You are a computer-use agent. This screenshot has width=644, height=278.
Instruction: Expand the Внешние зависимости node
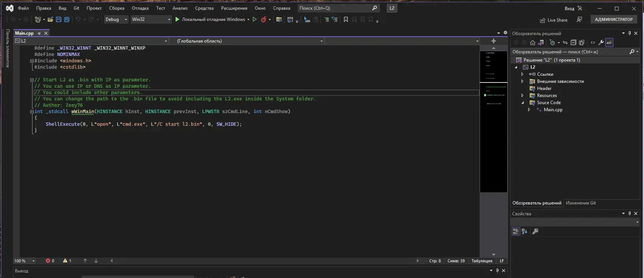[523, 81]
